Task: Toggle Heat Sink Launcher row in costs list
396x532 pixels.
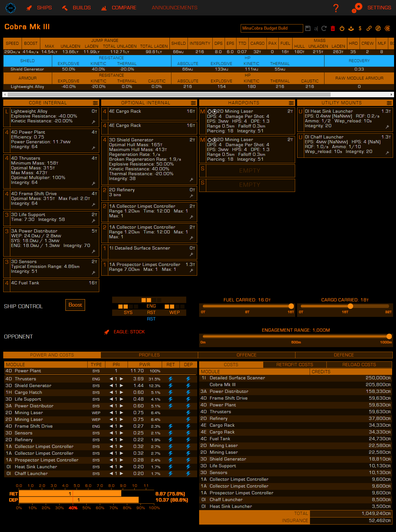Action: [x=295, y=506]
